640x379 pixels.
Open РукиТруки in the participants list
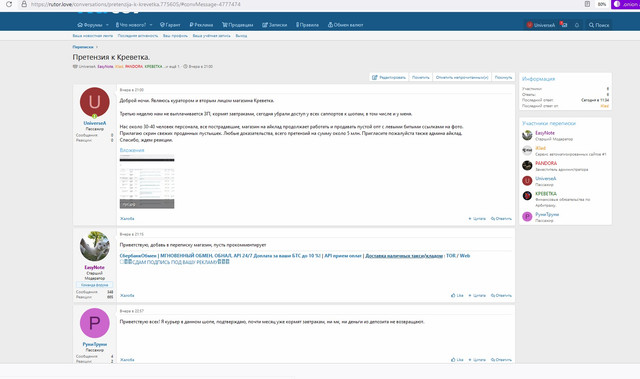(x=547, y=215)
